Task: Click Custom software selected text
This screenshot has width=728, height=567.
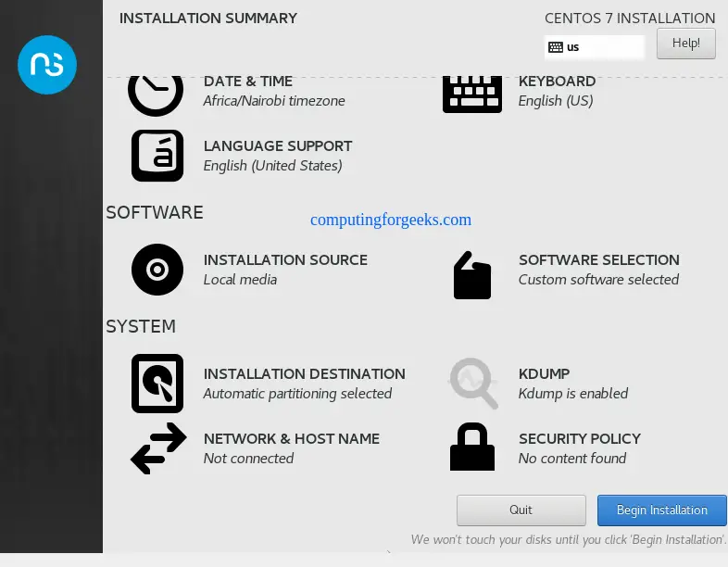Action: click(x=598, y=280)
